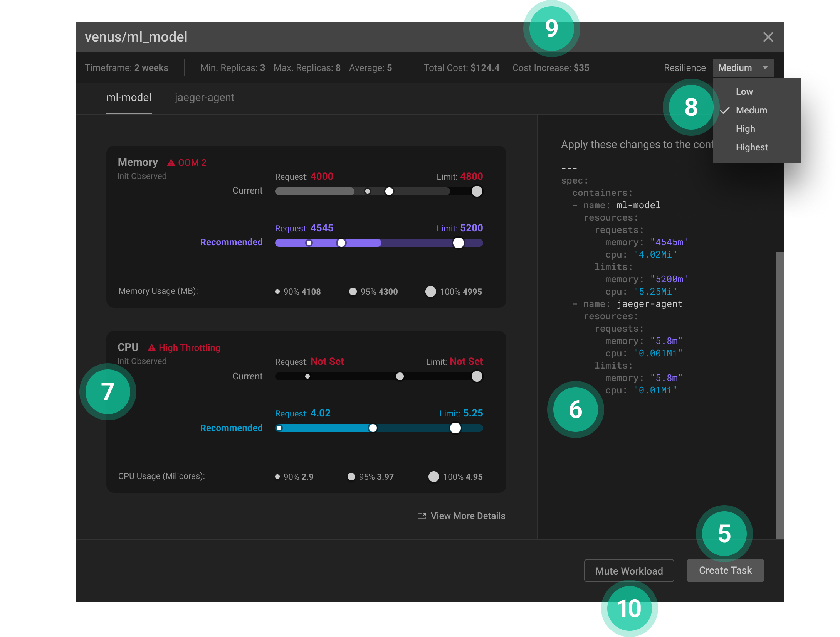840x637 pixels.
Task: Select the ml-model tab
Action: click(129, 98)
